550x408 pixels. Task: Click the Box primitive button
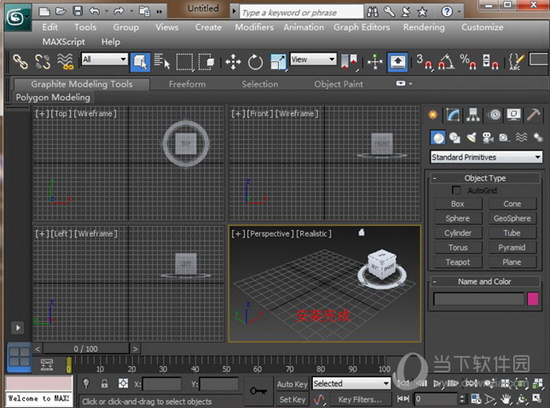(x=458, y=204)
